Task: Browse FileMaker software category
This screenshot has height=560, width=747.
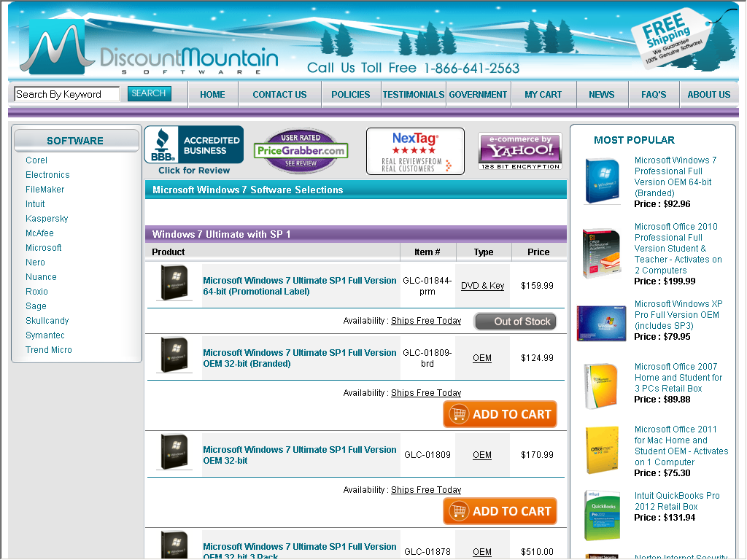Action: point(44,189)
